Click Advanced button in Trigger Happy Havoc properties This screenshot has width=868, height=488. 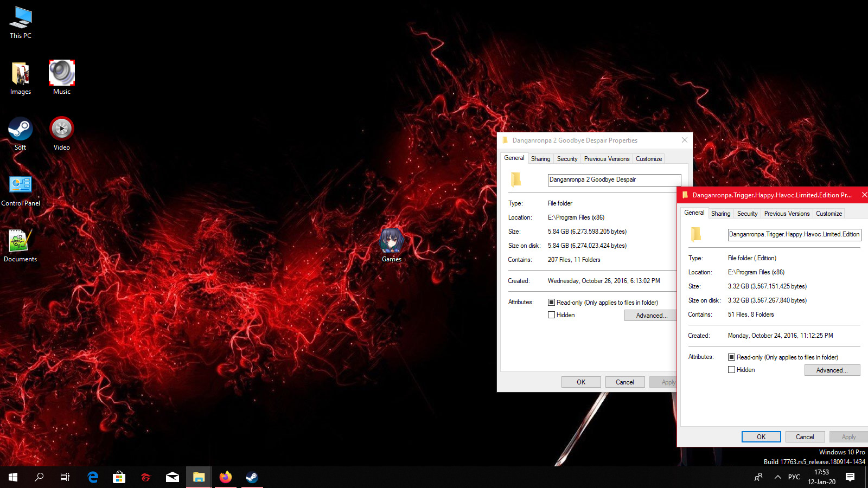coord(832,370)
